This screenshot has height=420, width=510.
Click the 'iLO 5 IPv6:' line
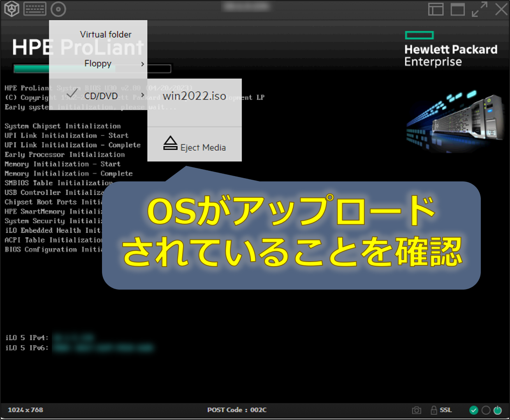27,348
